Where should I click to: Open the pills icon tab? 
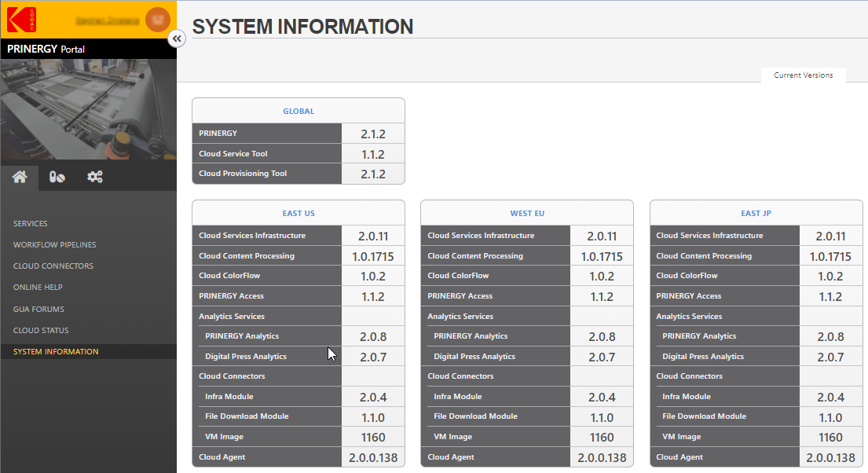click(57, 178)
